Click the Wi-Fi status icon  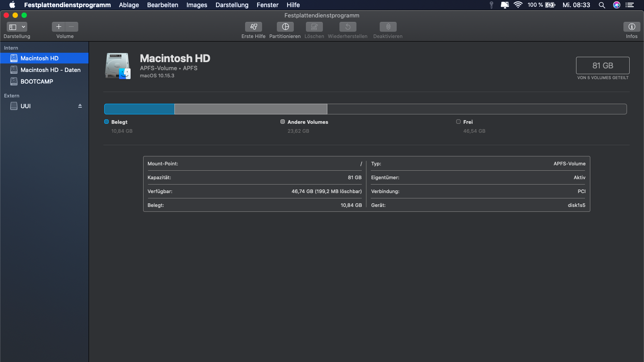click(518, 5)
